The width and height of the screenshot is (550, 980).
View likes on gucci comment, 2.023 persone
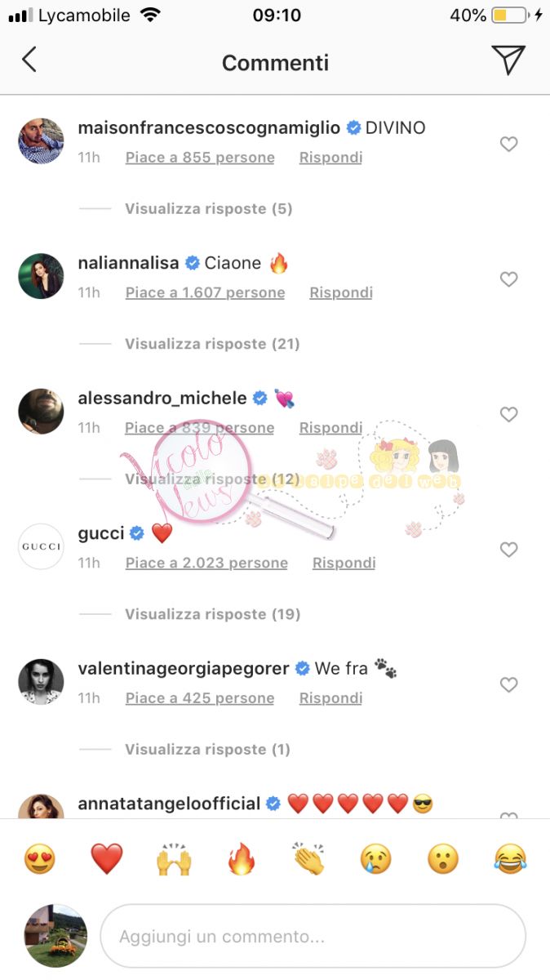coord(206,563)
